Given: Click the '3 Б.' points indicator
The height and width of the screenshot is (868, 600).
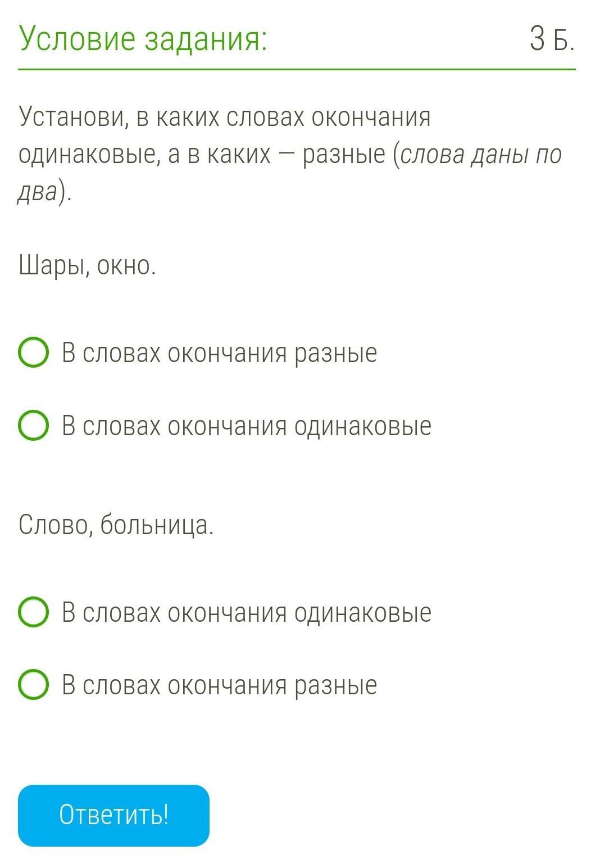Looking at the screenshot, I should [x=552, y=39].
